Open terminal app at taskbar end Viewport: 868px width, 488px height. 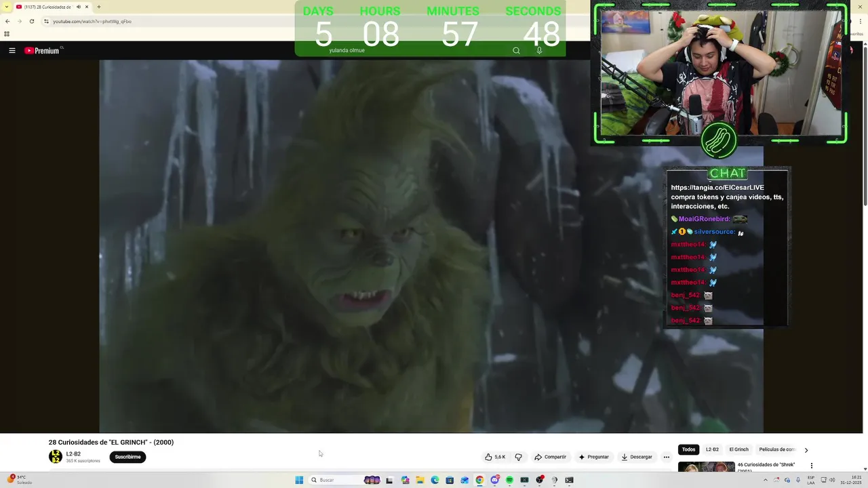(569, 480)
